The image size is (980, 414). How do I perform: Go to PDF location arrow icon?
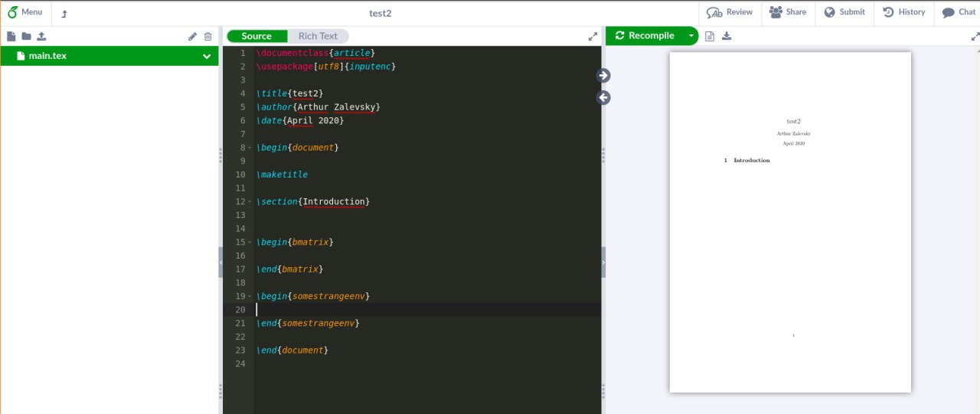[603, 75]
